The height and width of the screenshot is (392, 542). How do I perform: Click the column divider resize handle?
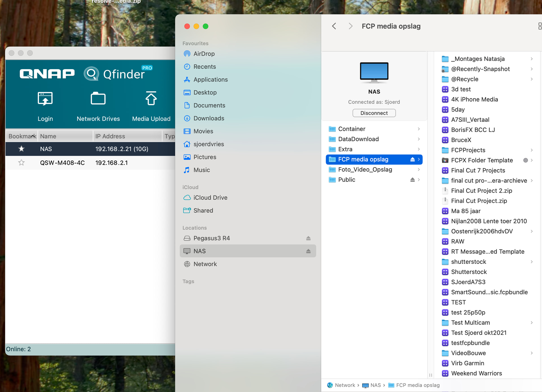[430, 375]
